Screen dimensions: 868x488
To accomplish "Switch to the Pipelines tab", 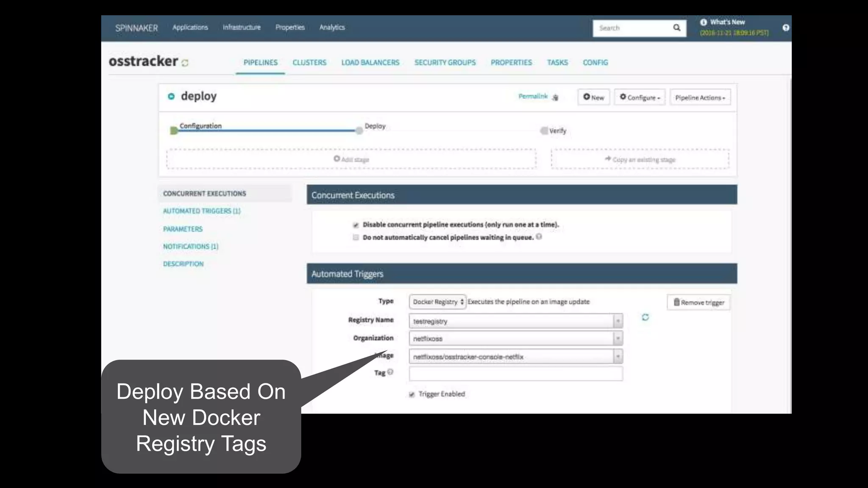I will click(x=260, y=63).
